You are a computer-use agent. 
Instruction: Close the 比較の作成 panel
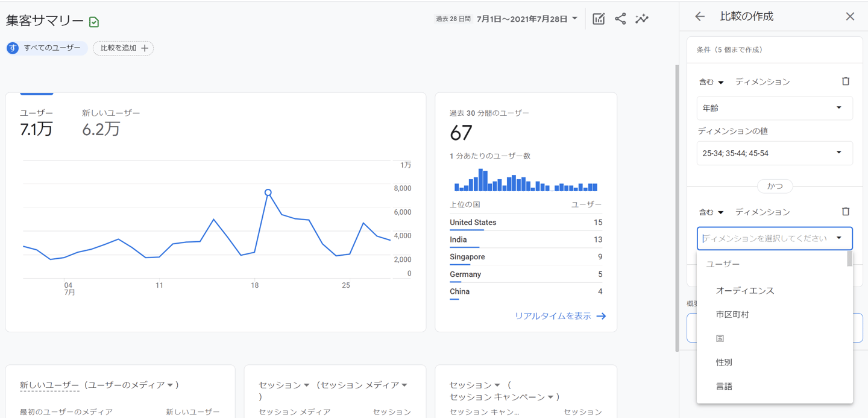point(850,16)
